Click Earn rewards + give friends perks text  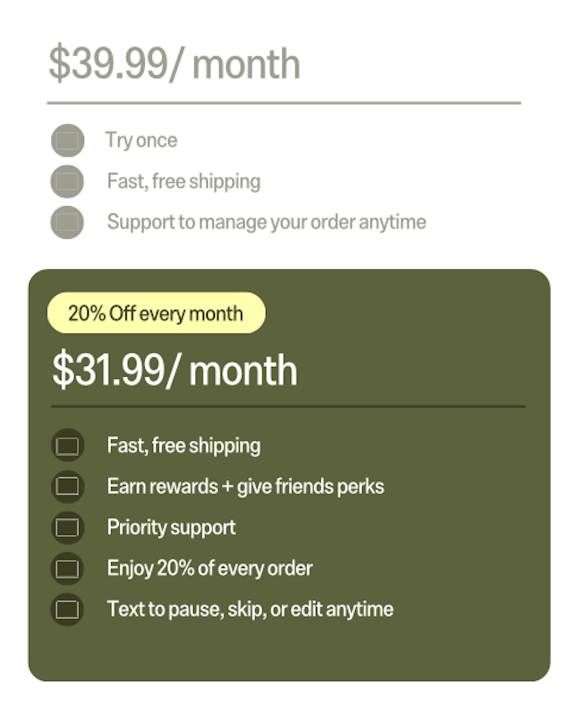click(246, 486)
